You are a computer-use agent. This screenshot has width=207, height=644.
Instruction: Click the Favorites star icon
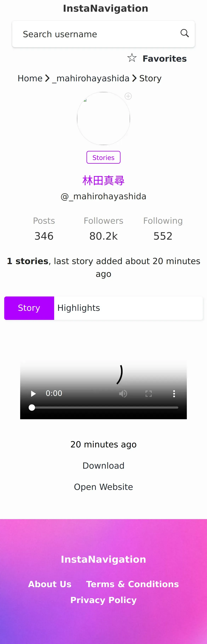(132, 58)
